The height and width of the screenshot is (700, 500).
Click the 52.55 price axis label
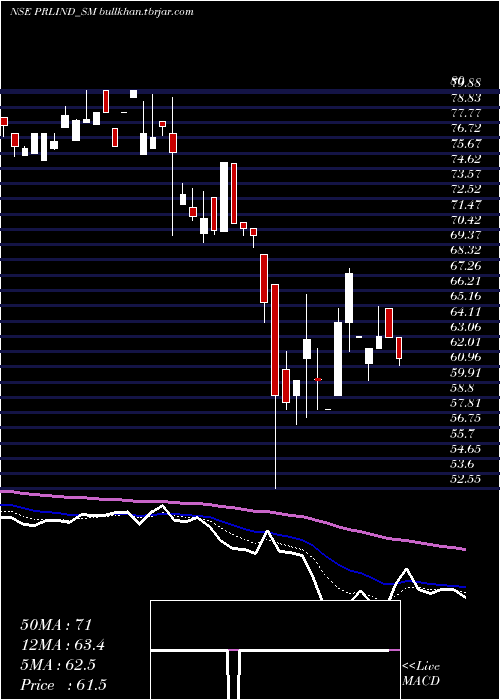465,479
